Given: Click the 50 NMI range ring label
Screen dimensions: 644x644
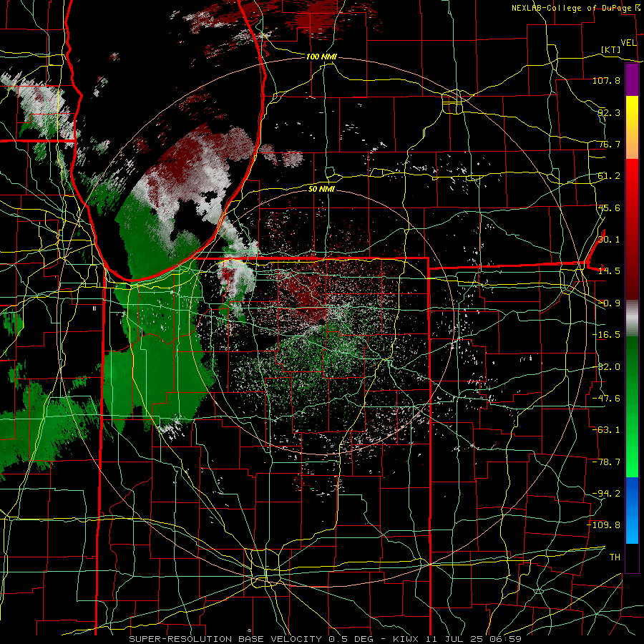Looking at the screenshot, I should pos(321,189).
